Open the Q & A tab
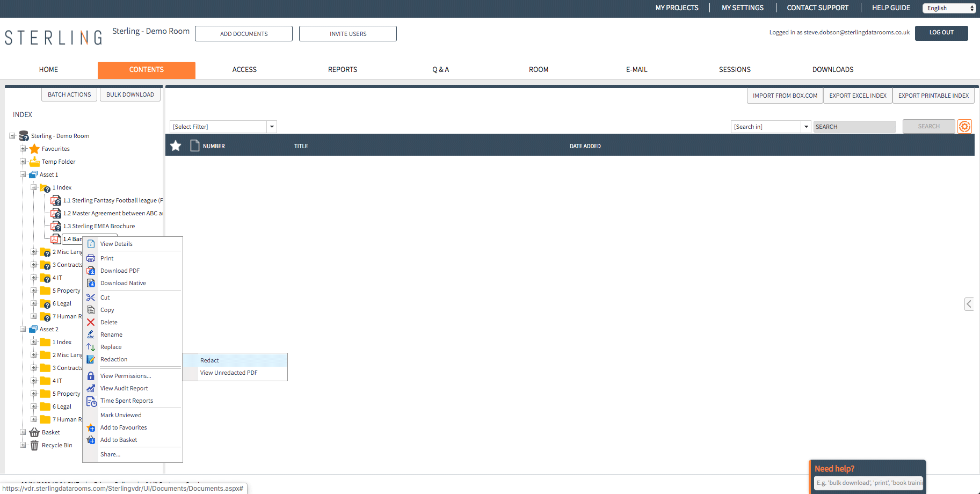The width and height of the screenshot is (980, 494). pyautogui.click(x=440, y=70)
